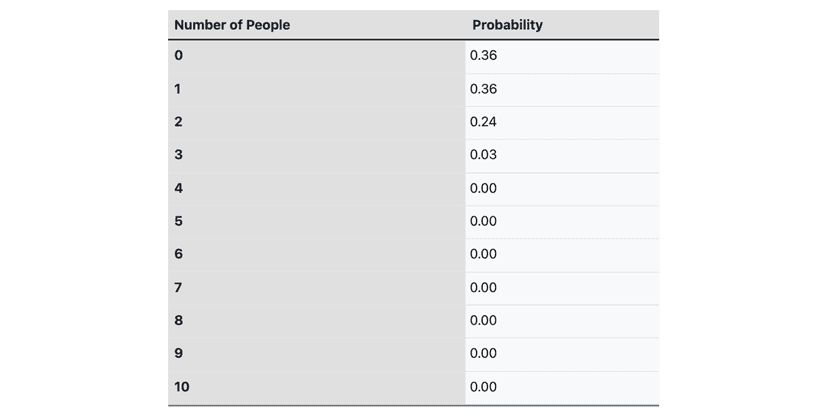Click the row label for 8 people
The height and width of the screenshot is (420, 828).
(179, 321)
